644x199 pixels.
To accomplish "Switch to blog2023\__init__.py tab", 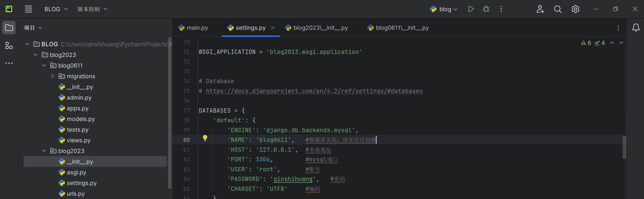I will [x=317, y=28].
